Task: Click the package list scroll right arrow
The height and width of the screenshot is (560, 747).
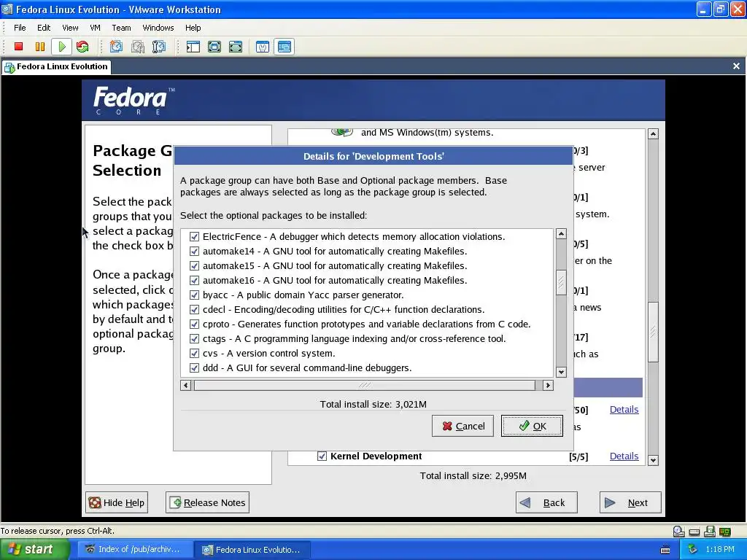Action: (x=548, y=385)
